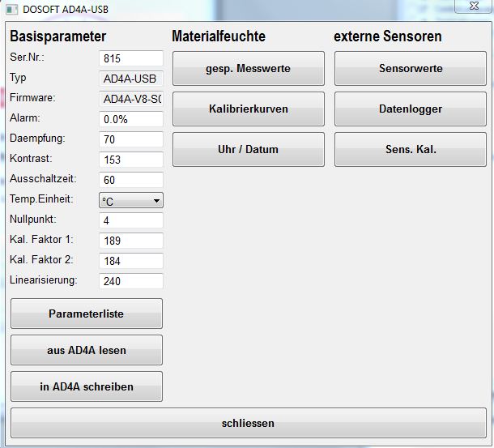Viewport: 494px width, 448px height.
Task: Click the Kal. Faktor 1: label
Action: pyautogui.click(x=41, y=239)
